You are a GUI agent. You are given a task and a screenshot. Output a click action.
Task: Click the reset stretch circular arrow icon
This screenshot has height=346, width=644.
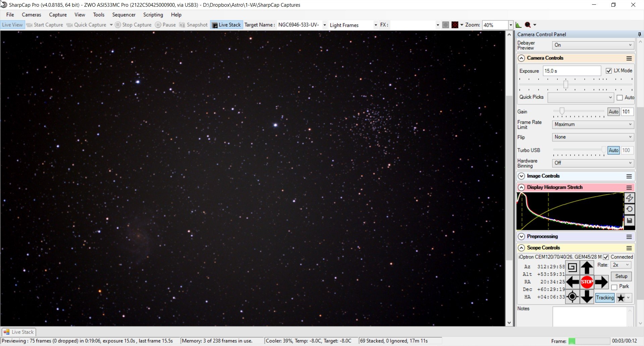point(630,209)
